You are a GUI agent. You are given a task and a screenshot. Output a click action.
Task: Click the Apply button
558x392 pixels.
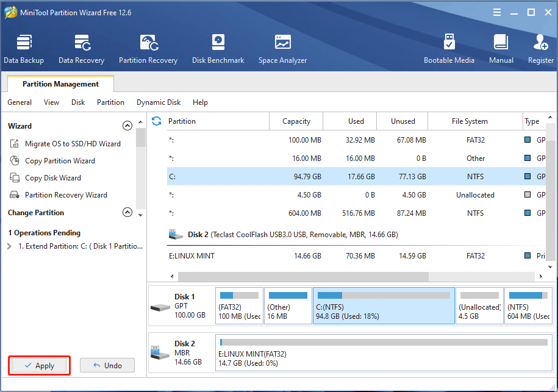pyautogui.click(x=39, y=365)
